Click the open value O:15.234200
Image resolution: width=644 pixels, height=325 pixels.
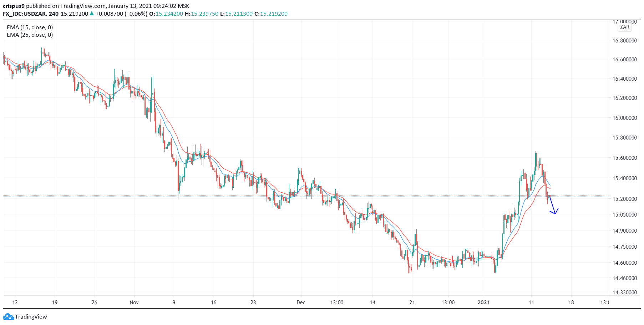click(x=166, y=14)
